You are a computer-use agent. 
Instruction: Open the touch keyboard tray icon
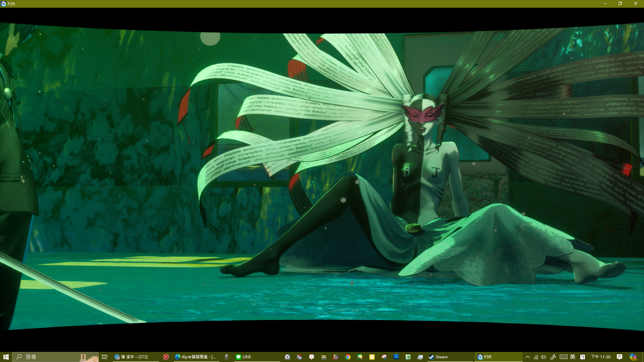pos(563,357)
